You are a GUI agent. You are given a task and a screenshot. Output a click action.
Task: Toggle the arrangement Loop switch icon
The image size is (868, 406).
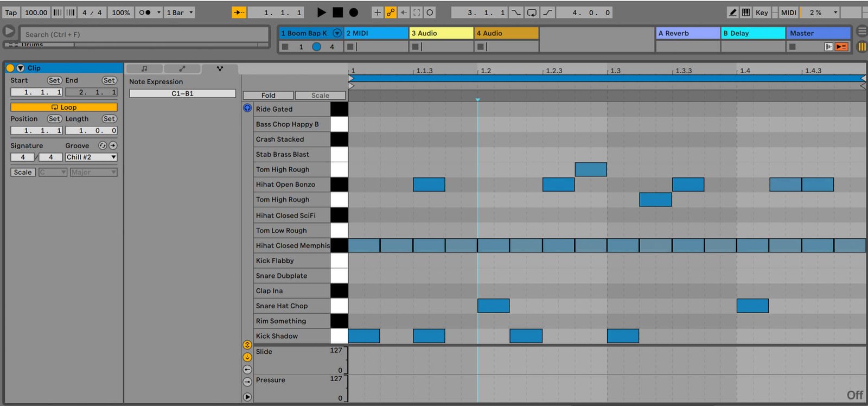(x=532, y=12)
